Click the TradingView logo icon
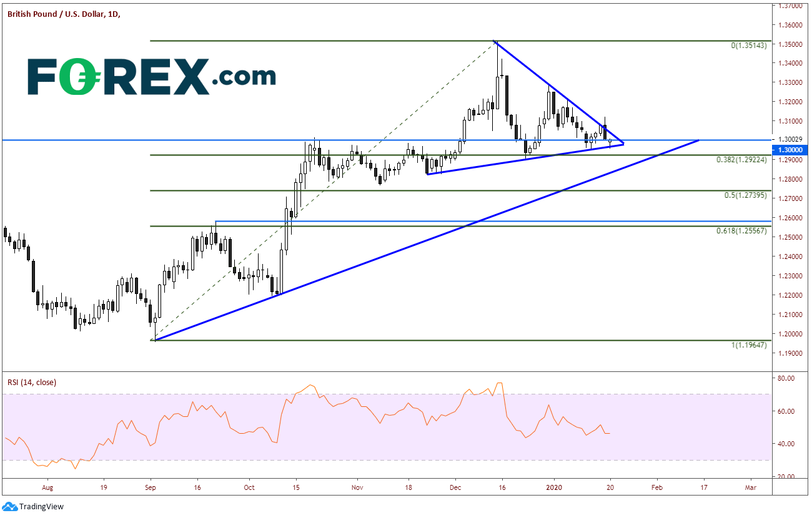This screenshot has height=518, width=812. [x=10, y=507]
